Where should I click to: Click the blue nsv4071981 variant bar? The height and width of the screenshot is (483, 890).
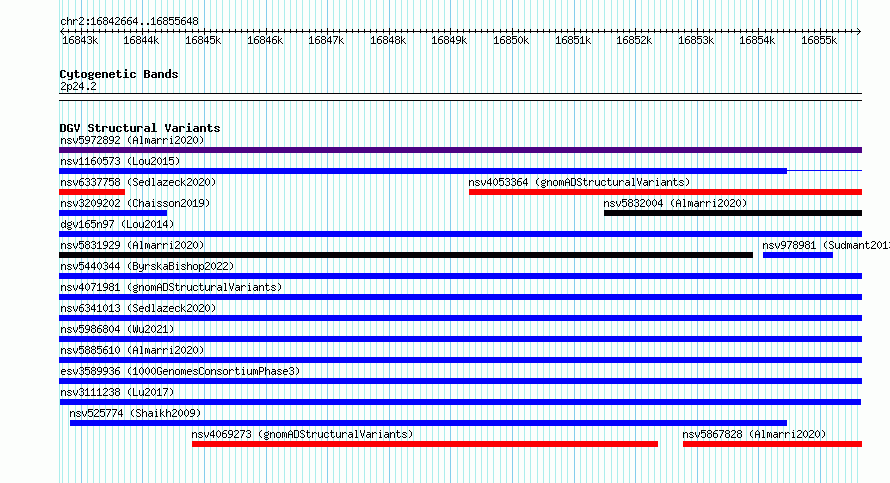pyautogui.click(x=460, y=297)
